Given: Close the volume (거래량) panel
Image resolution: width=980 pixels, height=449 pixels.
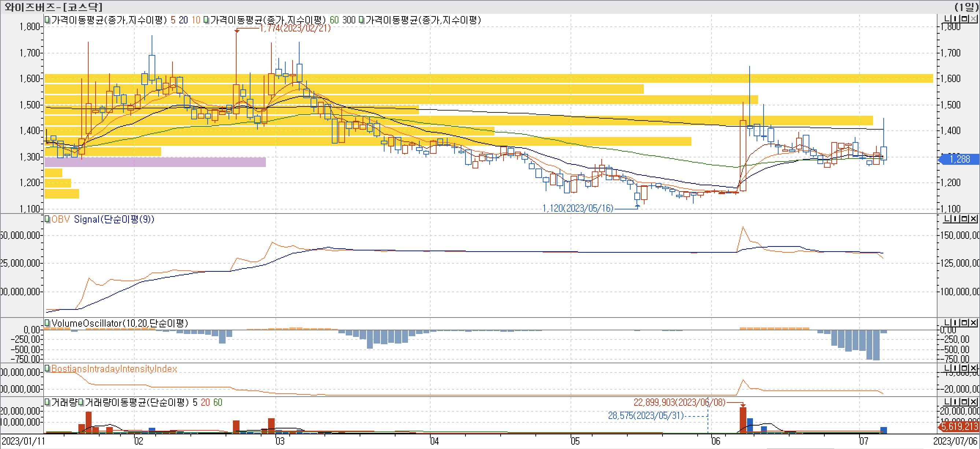Looking at the screenshot, I should pos(973,402).
